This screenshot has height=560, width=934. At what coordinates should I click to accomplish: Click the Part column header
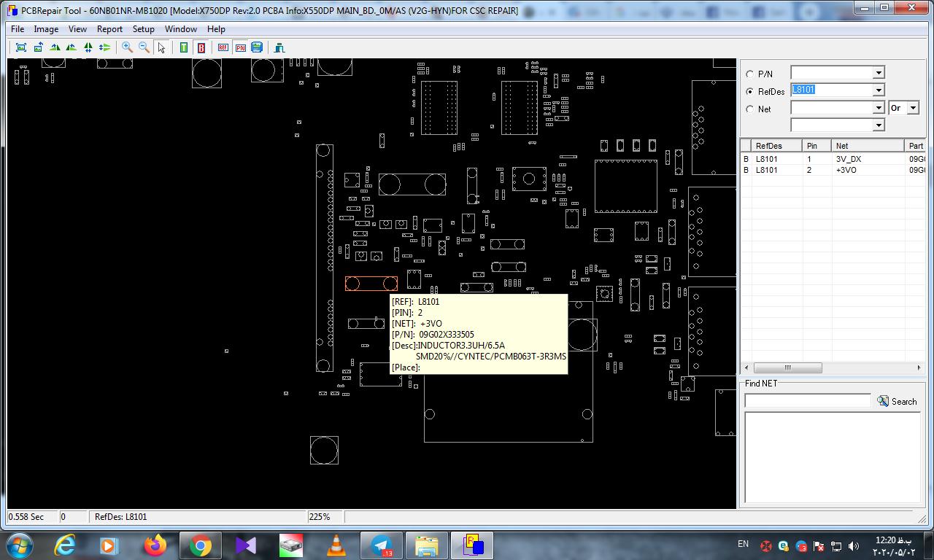[916, 146]
